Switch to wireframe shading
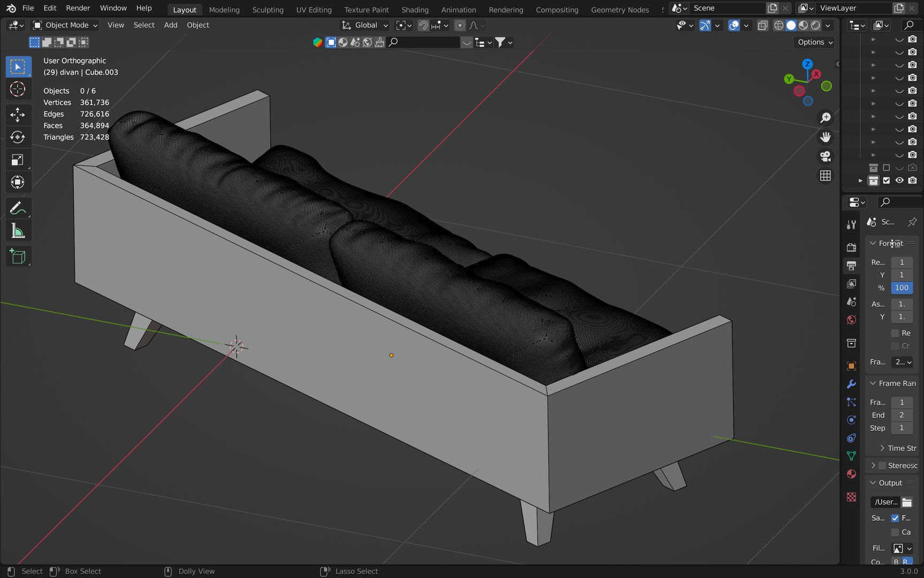 [779, 25]
